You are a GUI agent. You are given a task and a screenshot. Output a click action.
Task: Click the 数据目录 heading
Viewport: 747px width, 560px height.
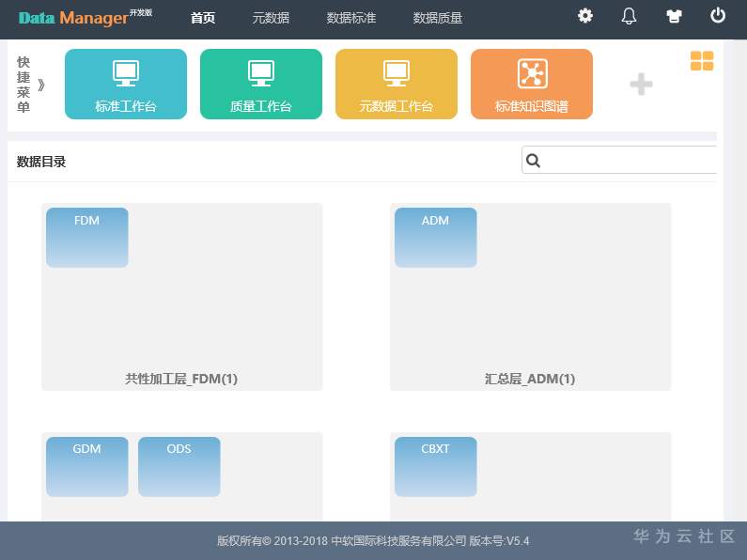[x=41, y=162]
